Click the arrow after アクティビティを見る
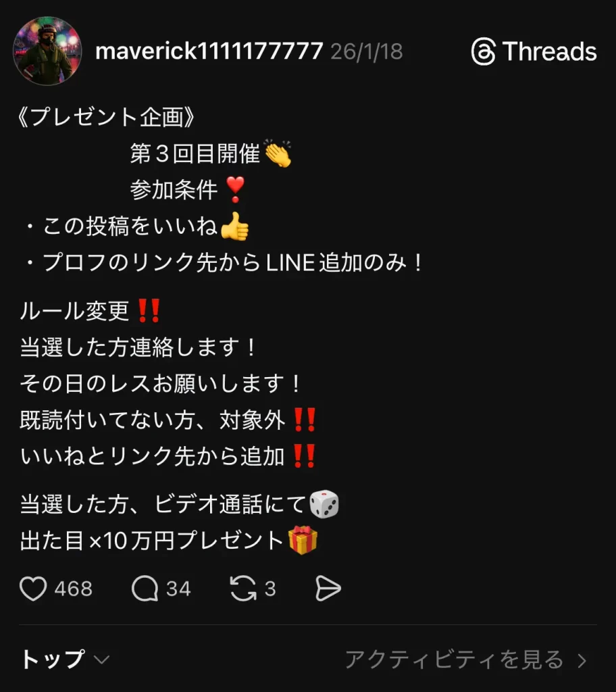616x692 pixels. [x=582, y=661]
